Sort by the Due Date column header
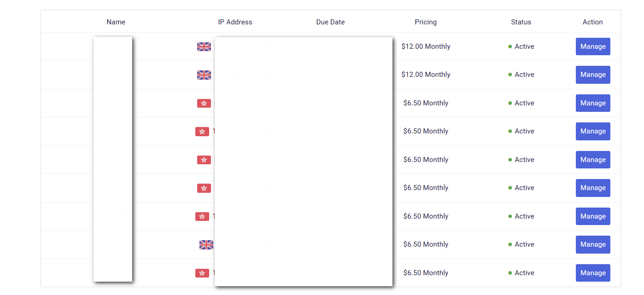This screenshot has width=644, height=295. pyautogui.click(x=330, y=22)
